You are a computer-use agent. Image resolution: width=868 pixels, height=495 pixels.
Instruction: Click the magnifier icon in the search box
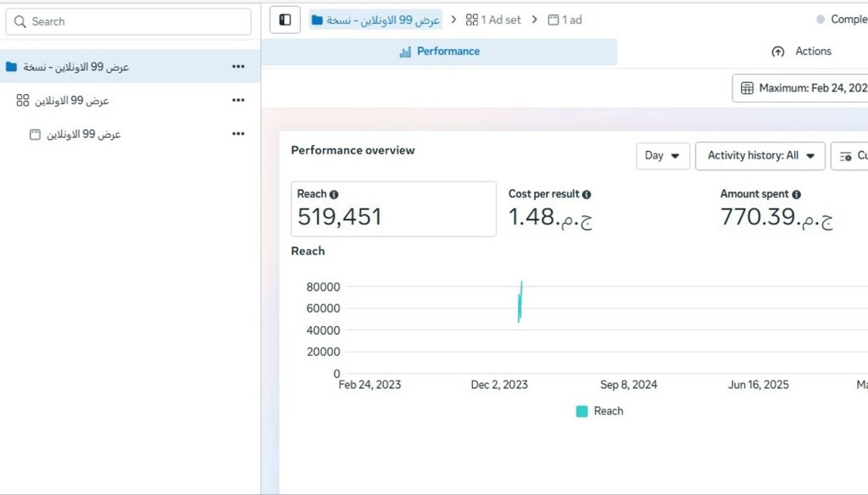click(20, 21)
